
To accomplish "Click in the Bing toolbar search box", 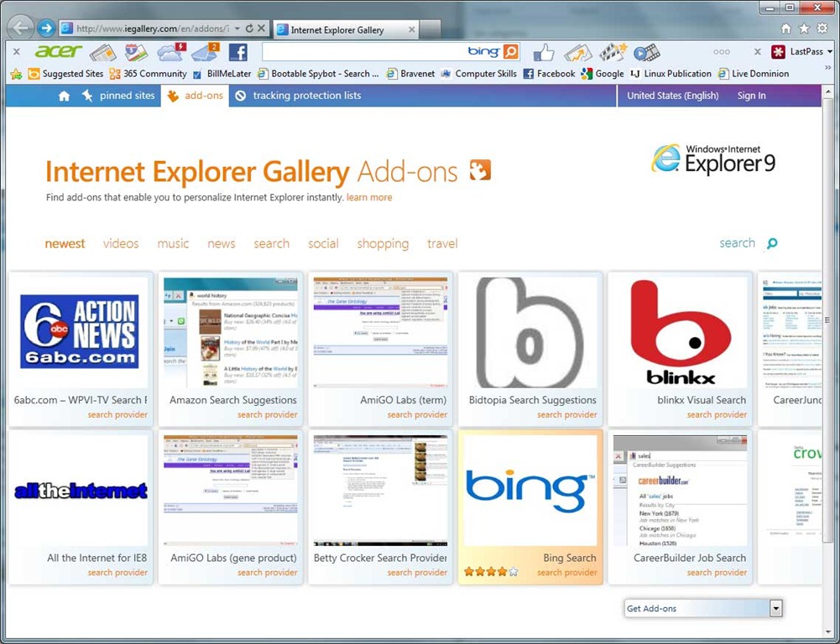I will click(364, 52).
